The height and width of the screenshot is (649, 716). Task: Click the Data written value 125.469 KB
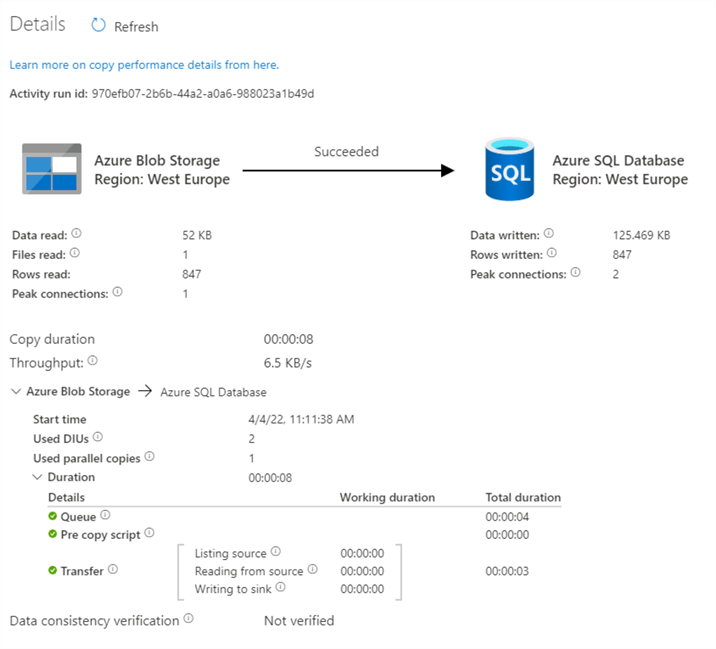click(642, 235)
